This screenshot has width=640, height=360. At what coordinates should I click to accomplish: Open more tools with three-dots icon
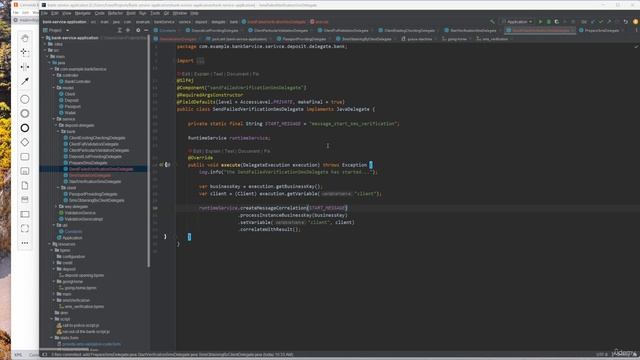pos(25,243)
